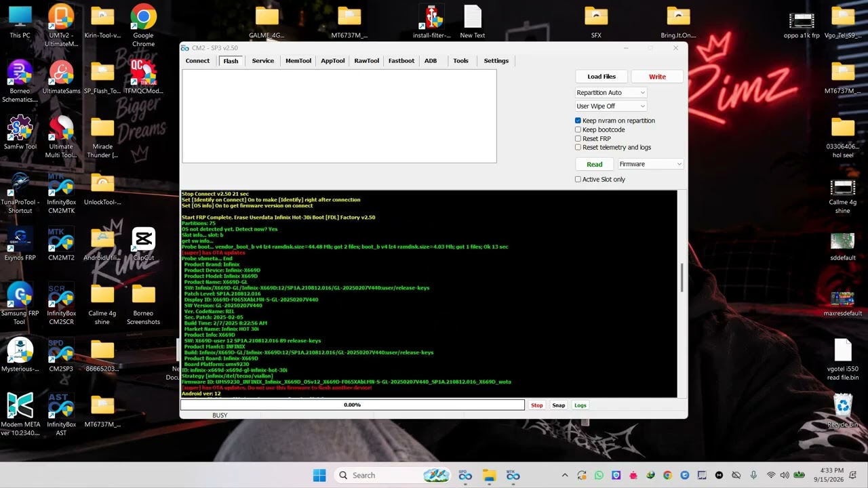Launch CapCut from the desktop
Viewport: 868px width, 488px height.
[x=143, y=244]
